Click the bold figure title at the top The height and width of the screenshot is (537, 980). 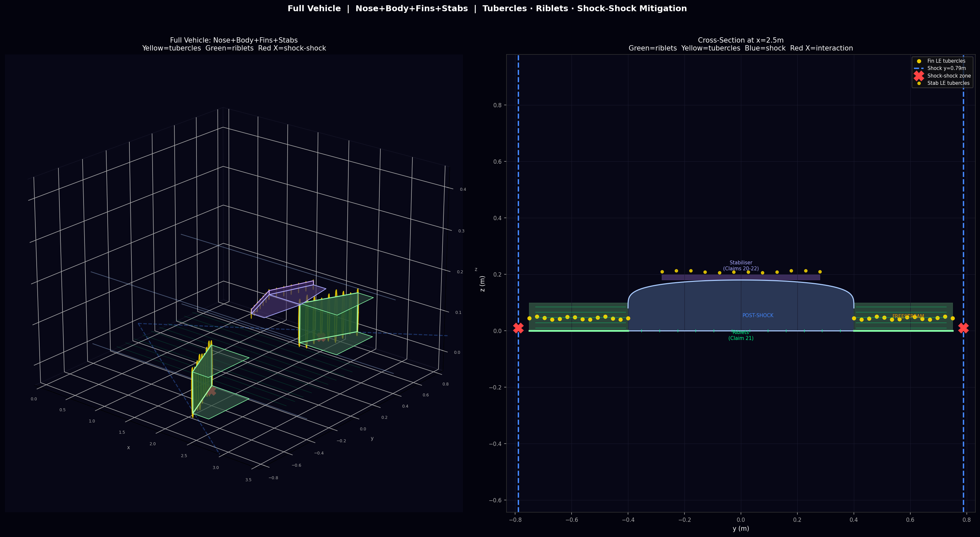pos(487,8)
